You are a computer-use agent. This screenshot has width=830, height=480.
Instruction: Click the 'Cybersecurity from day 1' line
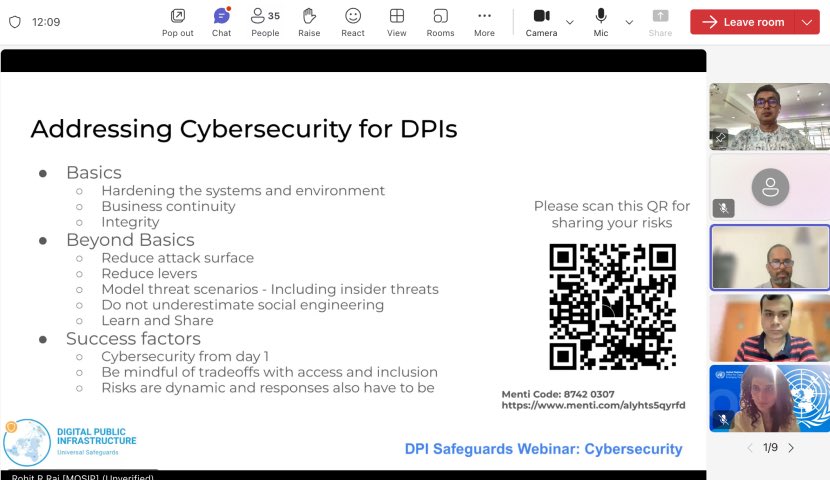click(185, 356)
